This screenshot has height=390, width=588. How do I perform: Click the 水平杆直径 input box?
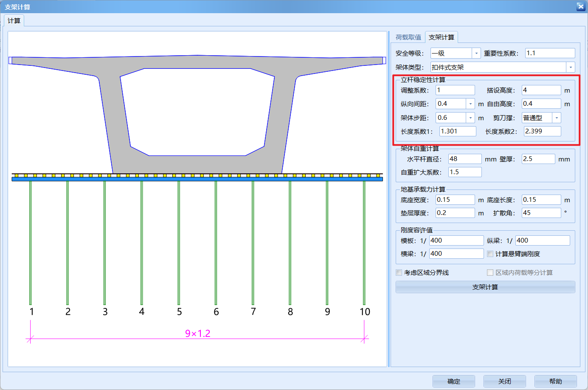coord(464,159)
